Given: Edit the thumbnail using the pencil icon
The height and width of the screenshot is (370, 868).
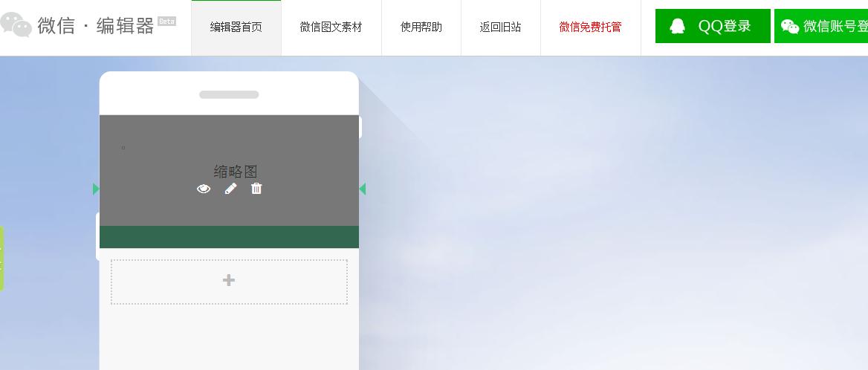Looking at the screenshot, I should pos(230,189).
